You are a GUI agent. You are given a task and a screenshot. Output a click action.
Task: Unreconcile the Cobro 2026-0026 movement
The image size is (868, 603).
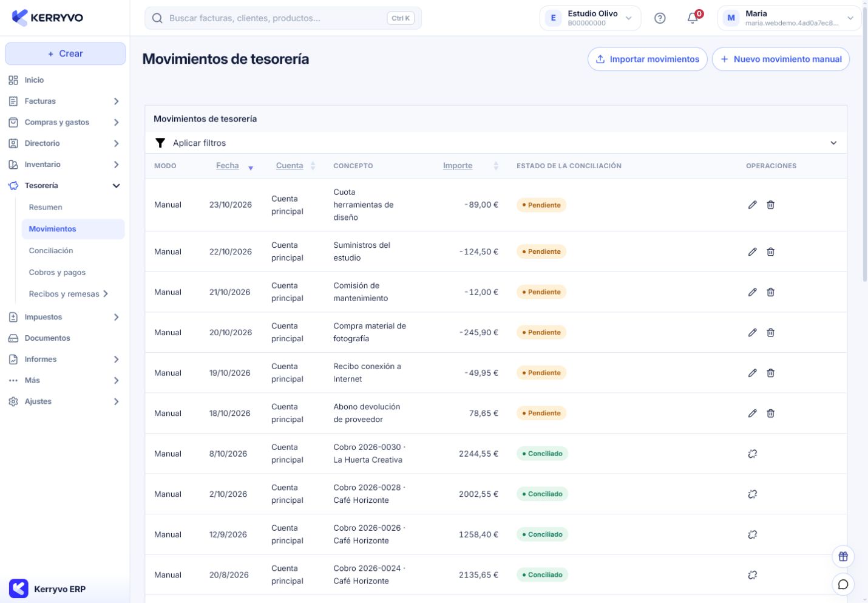coord(752,534)
